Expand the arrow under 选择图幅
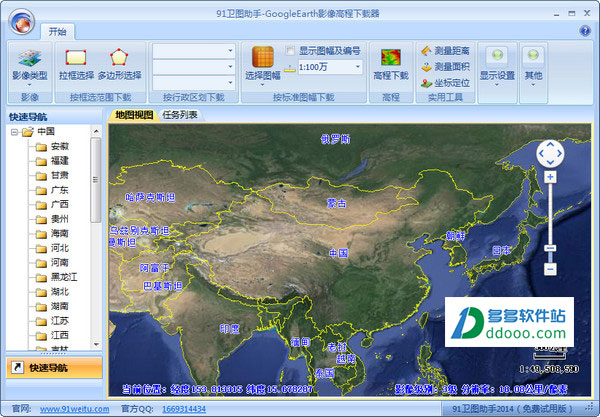 262,85
